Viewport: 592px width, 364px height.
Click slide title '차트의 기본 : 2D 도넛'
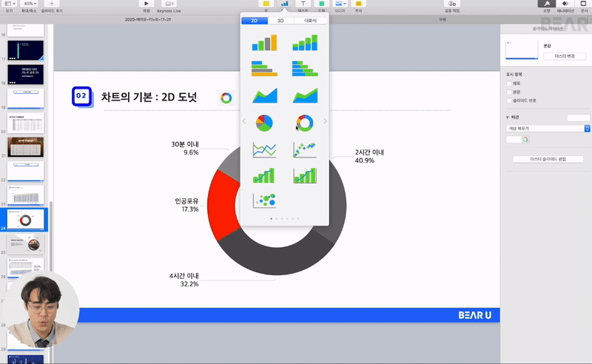tap(149, 97)
